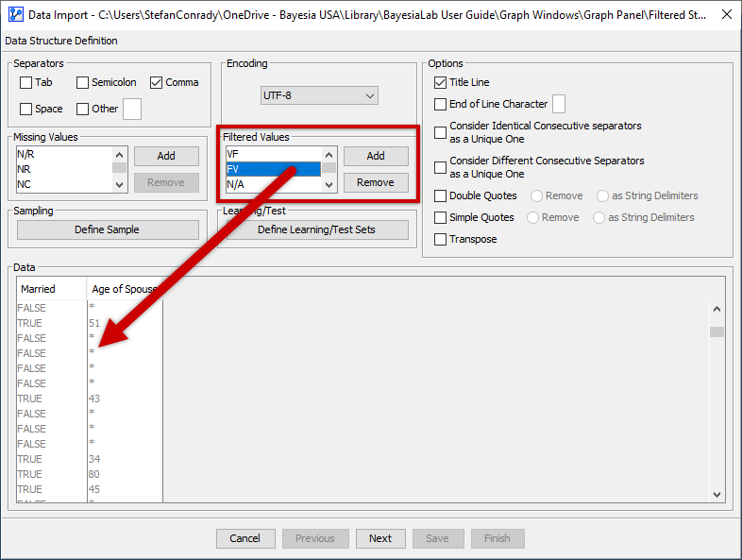The height and width of the screenshot is (560, 742).
Task: Click Add button for Filtered Values
Action: coord(376,156)
